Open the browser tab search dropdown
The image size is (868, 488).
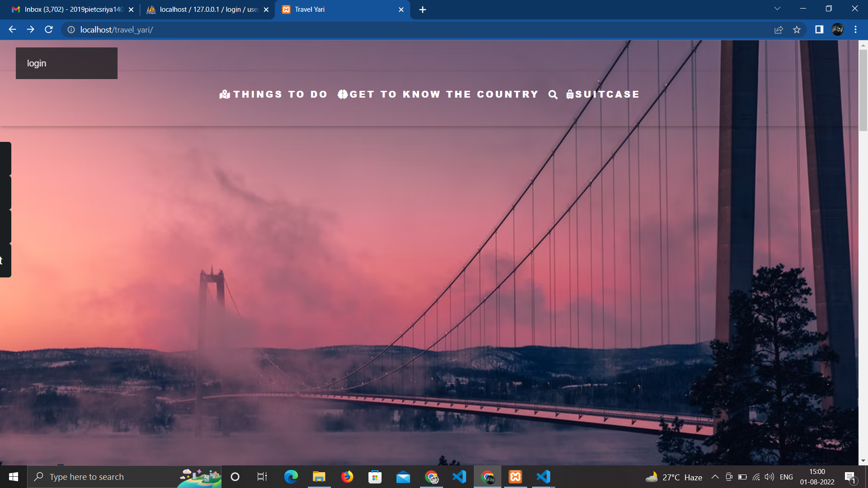pos(777,9)
